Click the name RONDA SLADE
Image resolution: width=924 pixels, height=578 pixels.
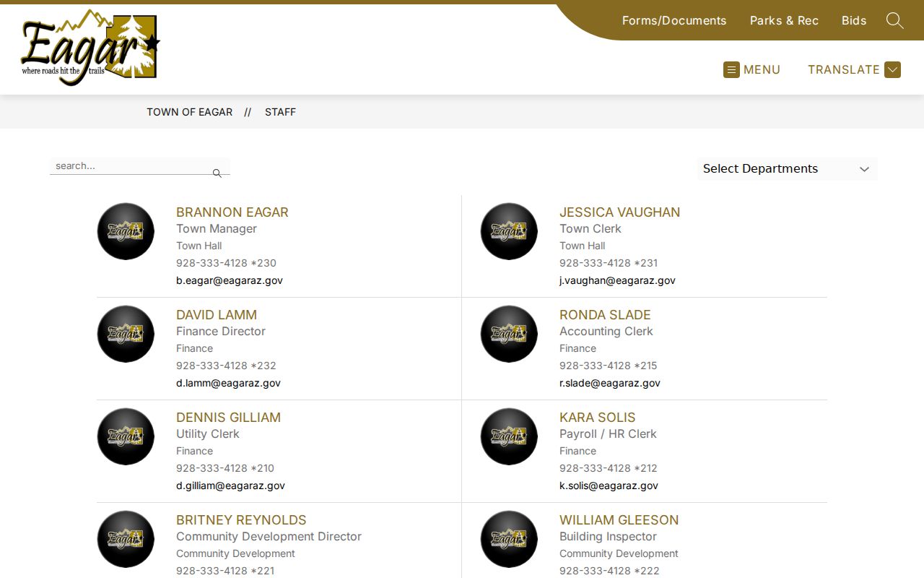coord(605,314)
